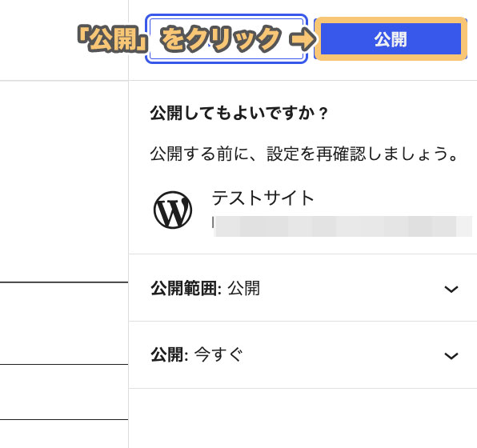Expand the 公開範囲 chevron arrow
This screenshot has height=448, width=477.
point(451,289)
